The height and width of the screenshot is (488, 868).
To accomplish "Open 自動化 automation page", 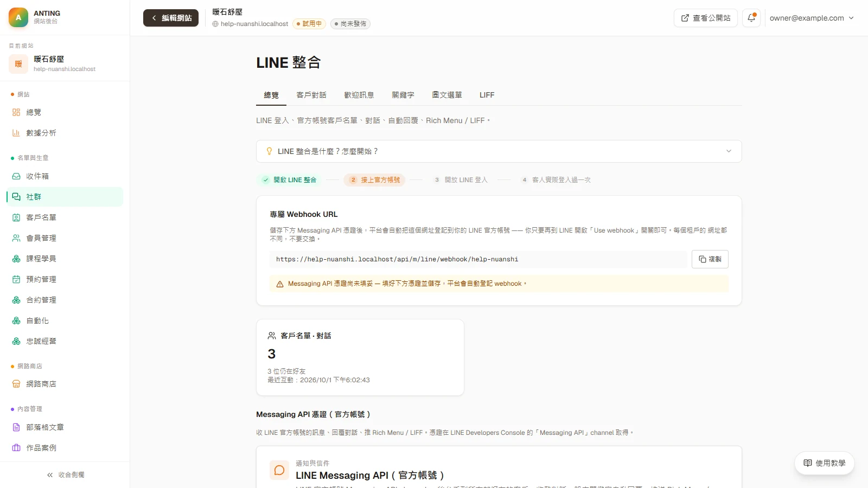I will (x=65, y=321).
